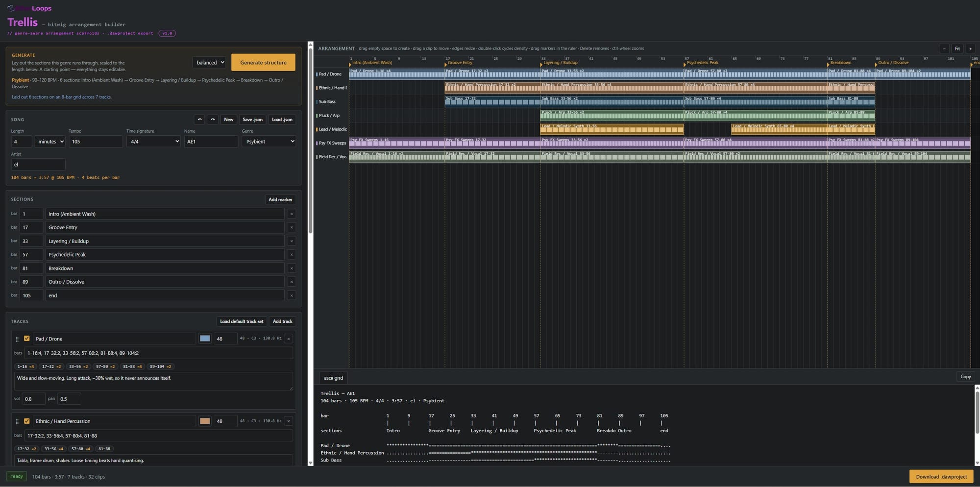Click the Tempo input field
This screenshot has height=487, width=980.
pos(96,142)
